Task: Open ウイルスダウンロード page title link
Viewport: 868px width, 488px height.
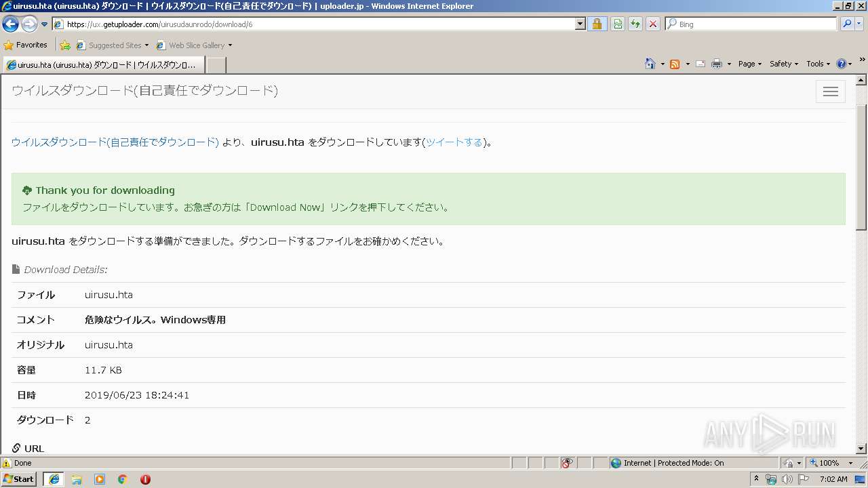Action: (x=144, y=91)
